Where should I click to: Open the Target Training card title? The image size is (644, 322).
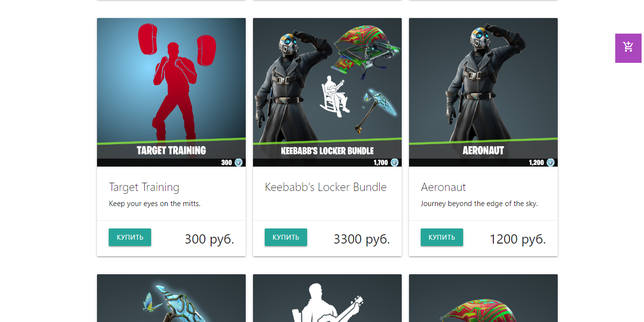[x=144, y=187]
